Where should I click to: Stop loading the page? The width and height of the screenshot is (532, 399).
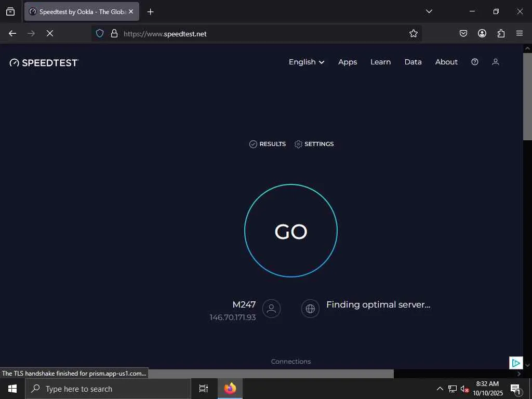tap(50, 33)
